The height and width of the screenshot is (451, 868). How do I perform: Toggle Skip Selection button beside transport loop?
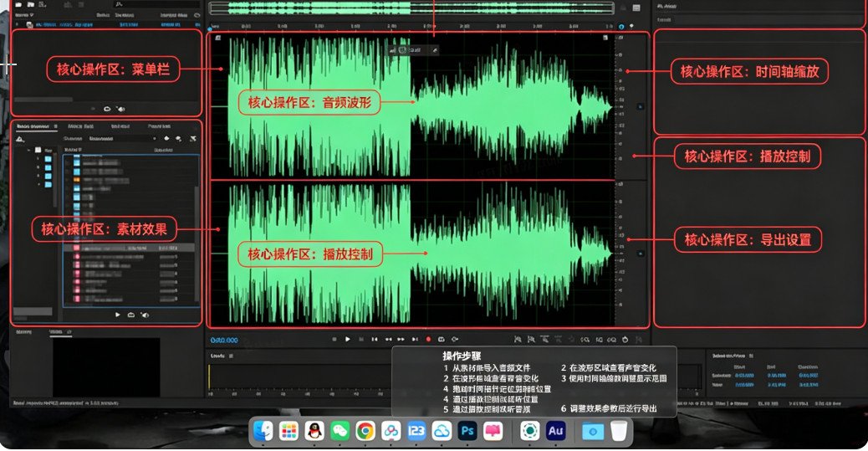pyautogui.click(x=455, y=339)
